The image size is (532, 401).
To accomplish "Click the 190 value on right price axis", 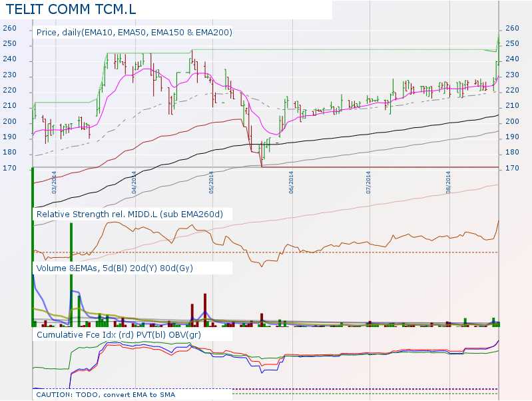I will [512, 137].
